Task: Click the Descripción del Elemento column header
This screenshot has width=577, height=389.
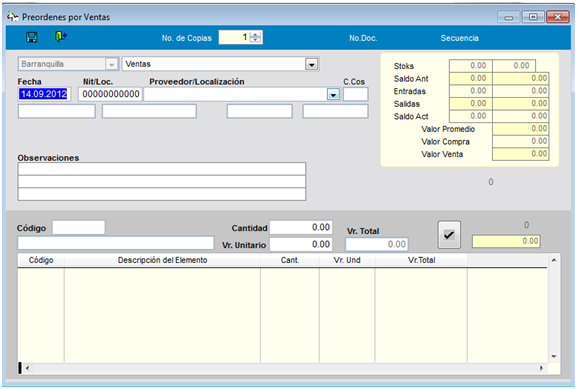Action: coord(162,260)
